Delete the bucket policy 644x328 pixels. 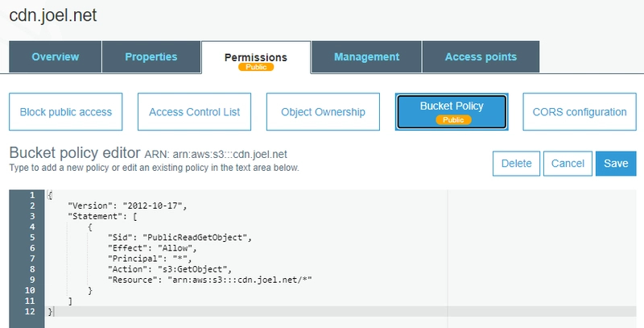click(x=516, y=163)
